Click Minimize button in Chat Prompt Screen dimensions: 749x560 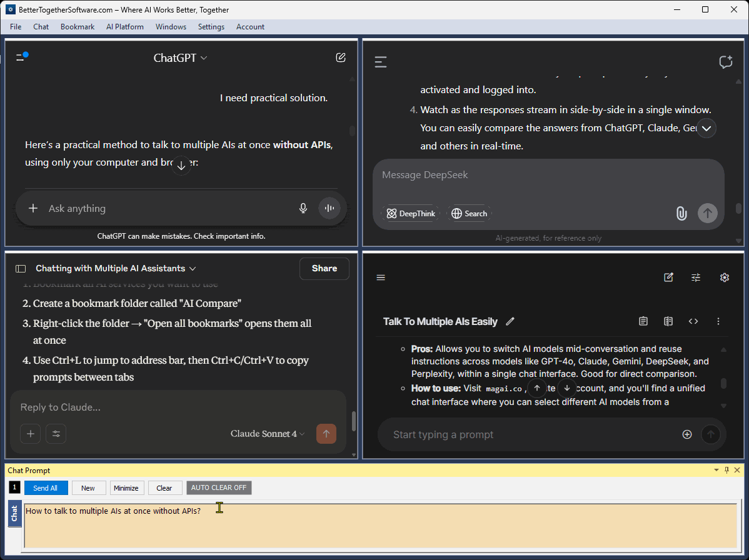click(x=126, y=488)
